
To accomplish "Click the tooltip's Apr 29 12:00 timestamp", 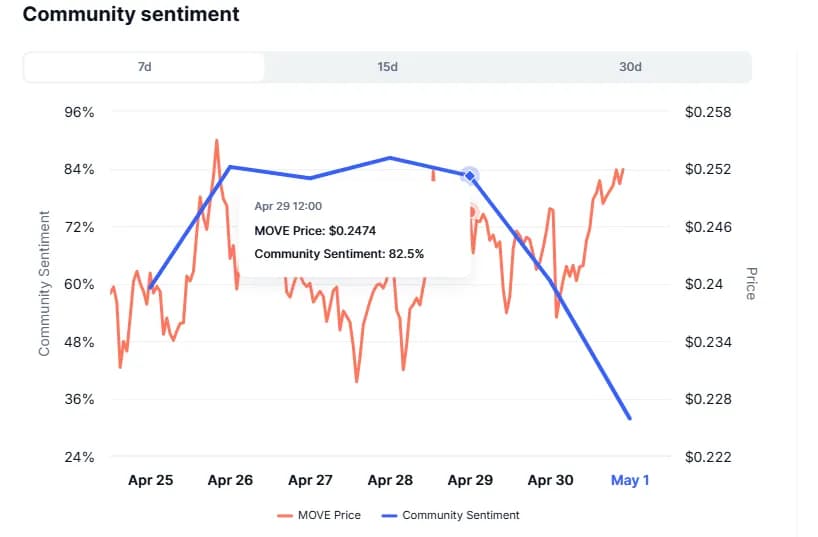I will click(x=288, y=206).
